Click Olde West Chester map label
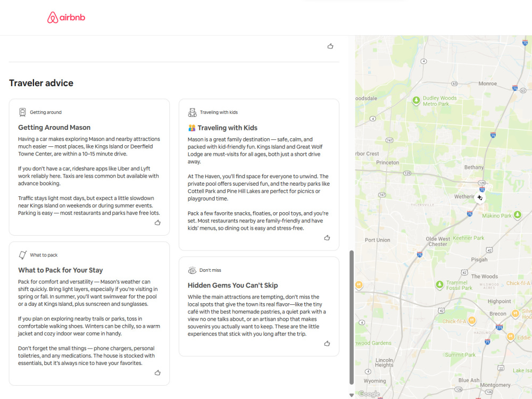Viewport: 532px width, 399px height. pos(438,242)
